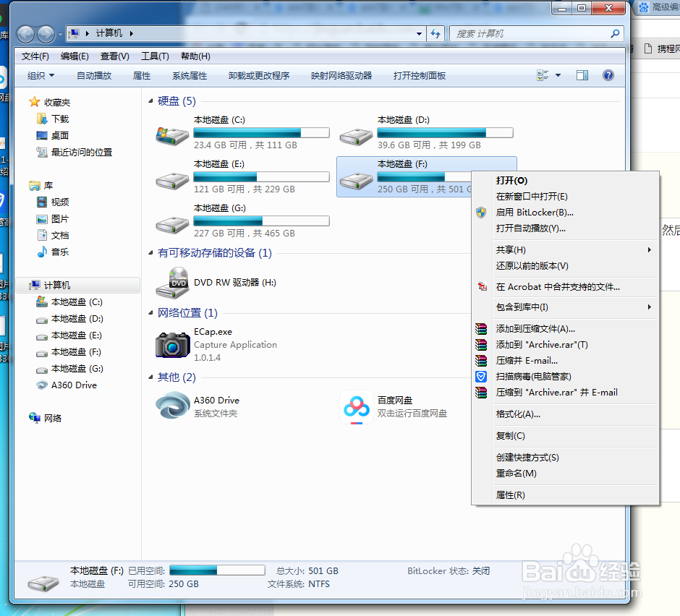Click the capacity bar of 本地磁盘 (D:)

445,132
